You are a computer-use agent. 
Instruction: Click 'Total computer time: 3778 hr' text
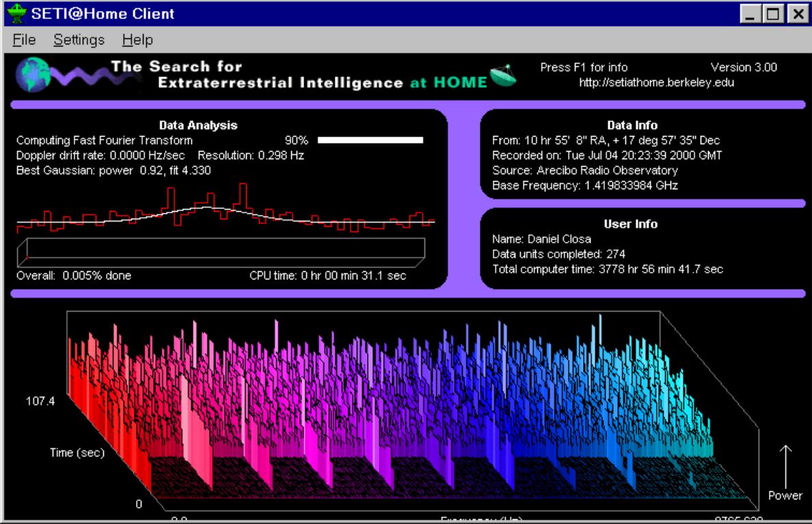click(x=608, y=269)
